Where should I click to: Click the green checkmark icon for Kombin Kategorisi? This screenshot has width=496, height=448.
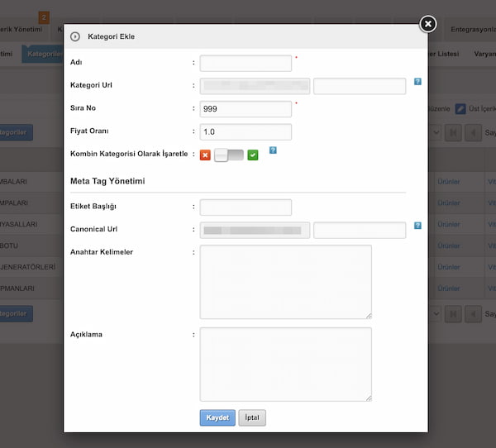point(253,155)
